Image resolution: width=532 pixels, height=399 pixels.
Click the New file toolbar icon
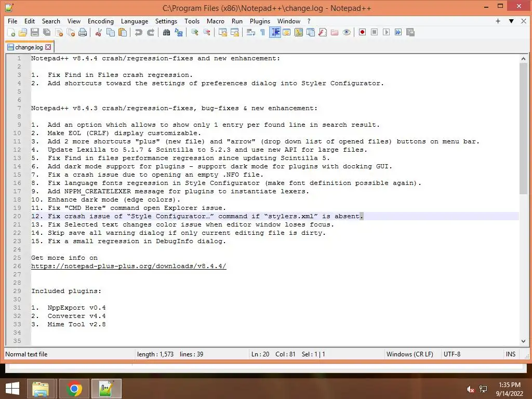click(11, 32)
